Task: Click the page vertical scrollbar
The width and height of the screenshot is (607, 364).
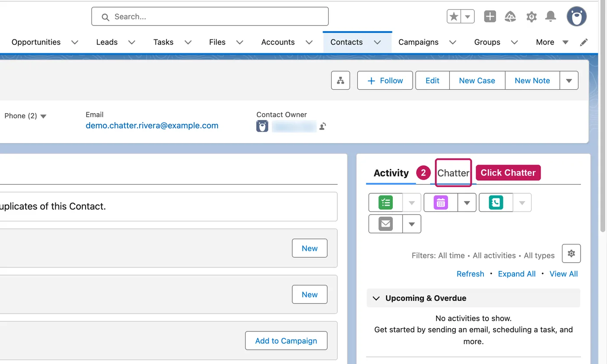Action: pyautogui.click(x=603, y=117)
